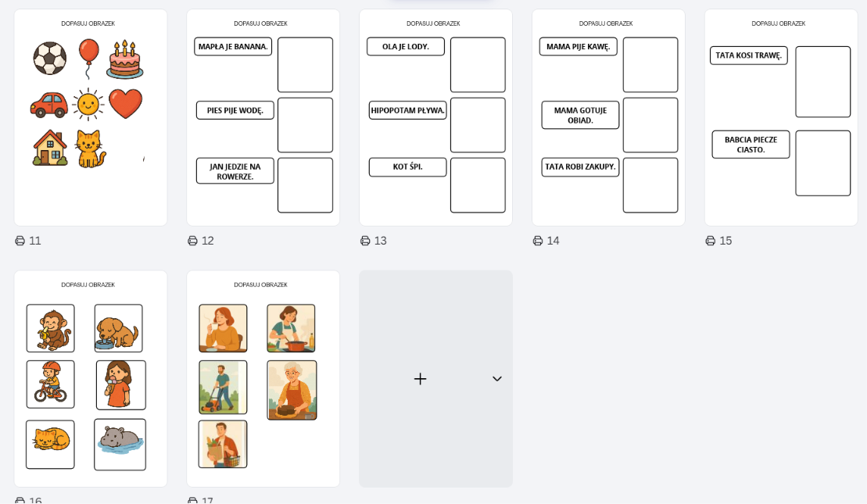Click the HIPOPOTAM PŁYWA label
The height and width of the screenshot is (504, 867).
(407, 110)
